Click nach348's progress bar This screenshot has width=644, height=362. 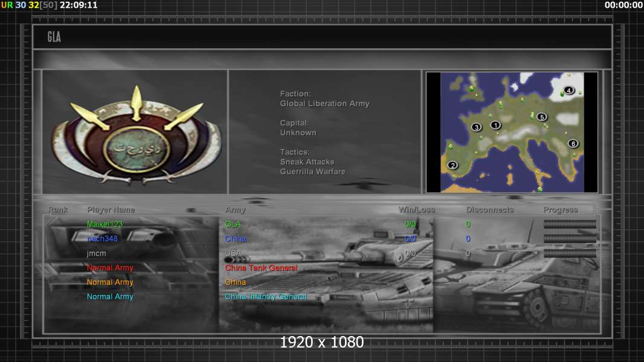click(x=570, y=238)
